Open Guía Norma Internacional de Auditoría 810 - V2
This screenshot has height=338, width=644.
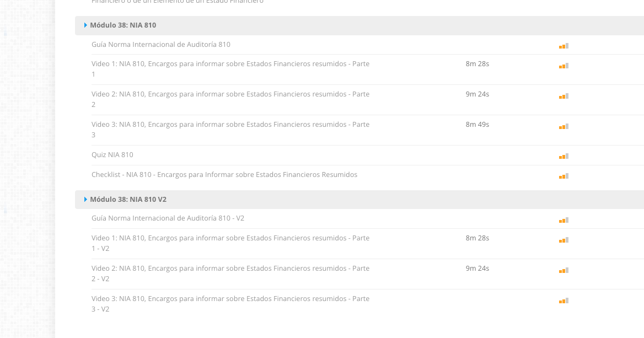tap(168, 218)
